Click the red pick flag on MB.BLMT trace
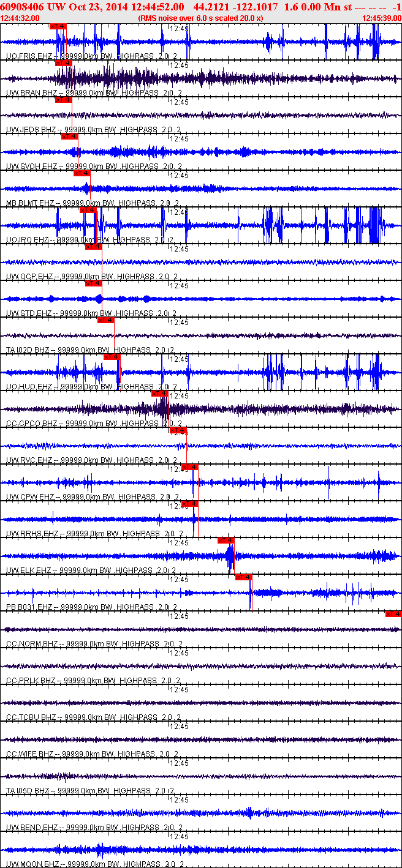The image size is (402, 868). [x=82, y=173]
